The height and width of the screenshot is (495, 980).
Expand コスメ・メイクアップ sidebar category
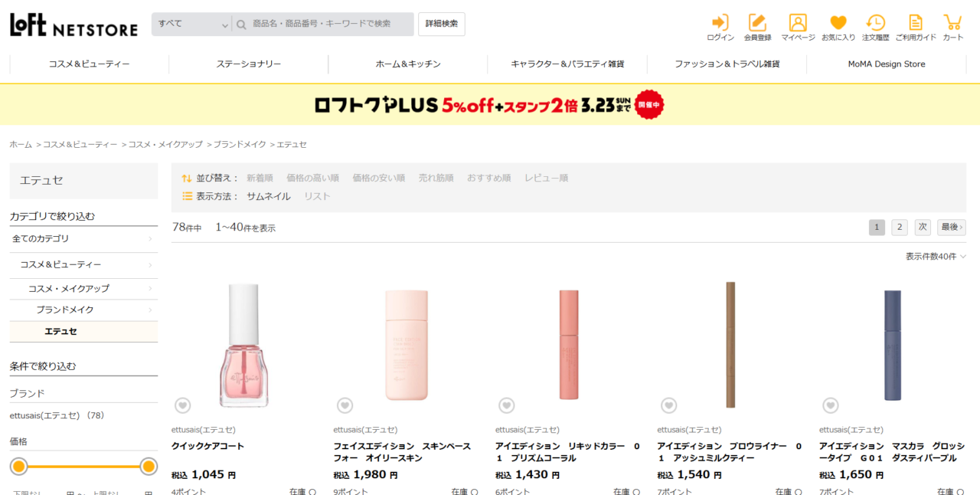point(83,289)
